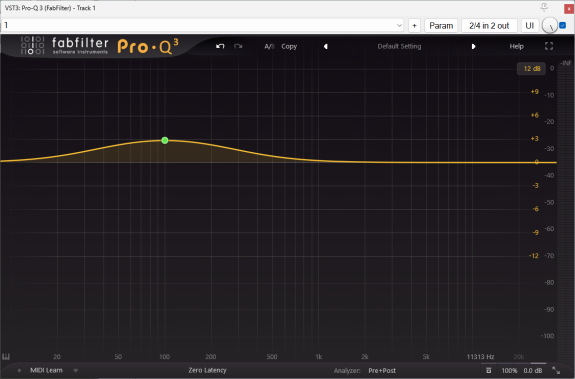The height and width of the screenshot is (379, 575).
Task: Click the FabFilter logo icon
Action: pos(32,45)
